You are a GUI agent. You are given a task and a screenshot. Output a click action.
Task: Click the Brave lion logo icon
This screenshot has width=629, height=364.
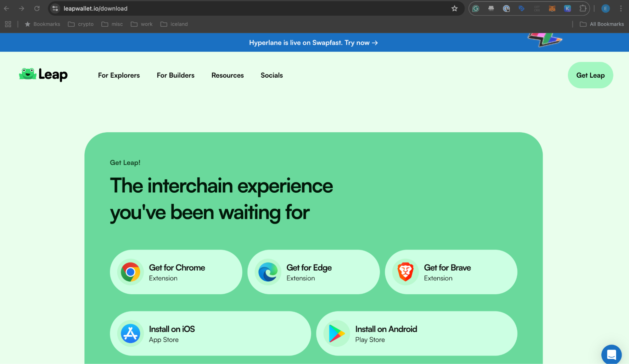pos(405,272)
